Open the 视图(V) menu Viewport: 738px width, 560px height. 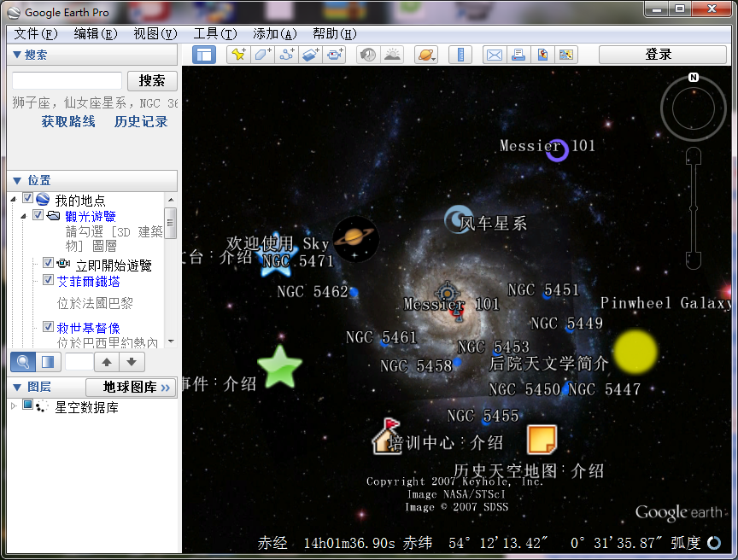click(155, 34)
